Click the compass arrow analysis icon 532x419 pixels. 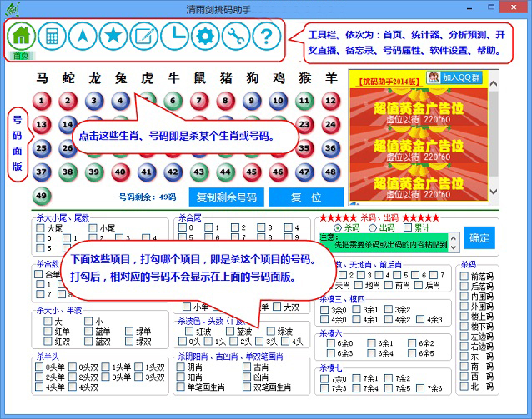83,36
